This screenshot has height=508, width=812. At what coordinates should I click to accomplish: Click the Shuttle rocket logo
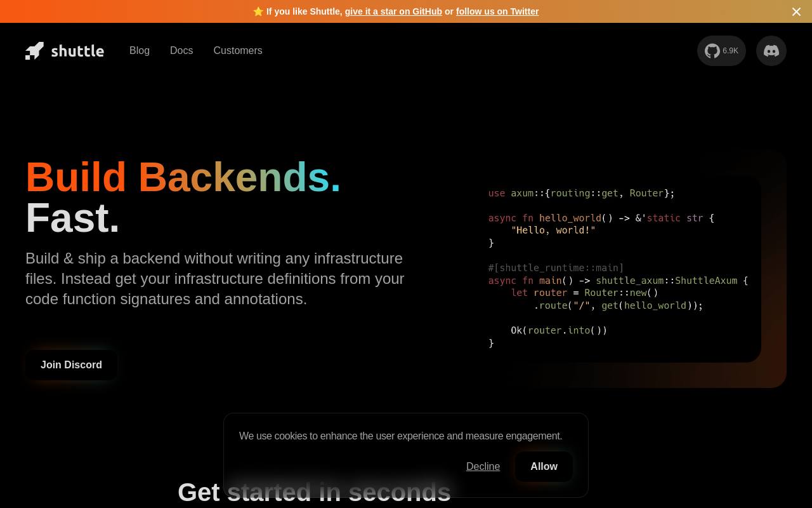coord(65,51)
